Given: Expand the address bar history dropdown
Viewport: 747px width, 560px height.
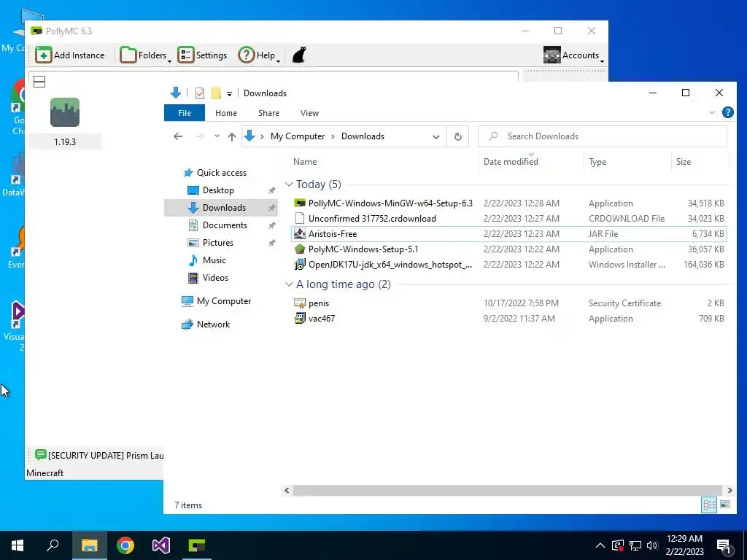Looking at the screenshot, I should pos(436,136).
